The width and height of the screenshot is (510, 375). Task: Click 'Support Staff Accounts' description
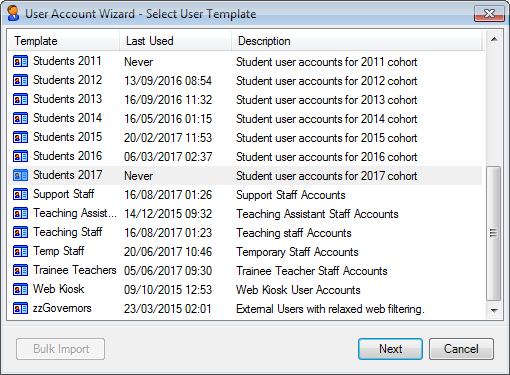pyautogui.click(x=290, y=195)
